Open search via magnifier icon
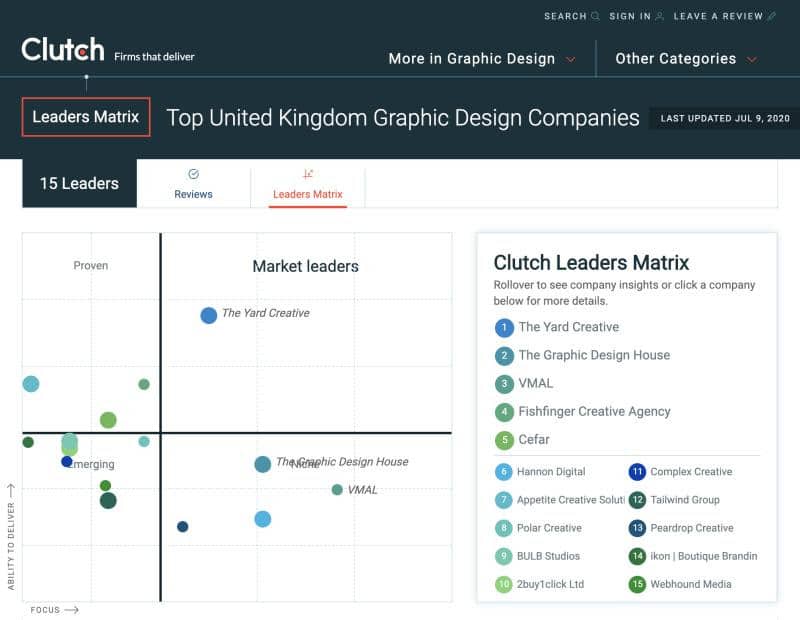Image resolution: width=800 pixels, height=620 pixels. click(595, 16)
